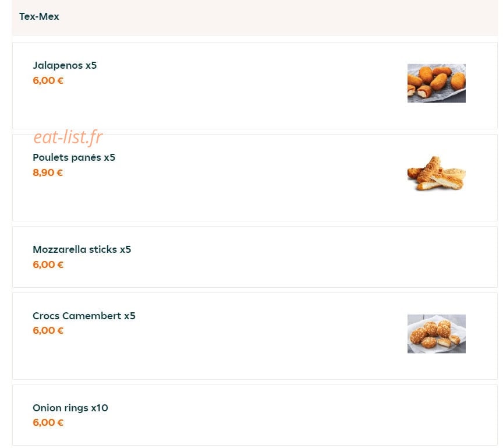Open the Poulets panés x5 photo
The image size is (503, 448).
pos(436,174)
